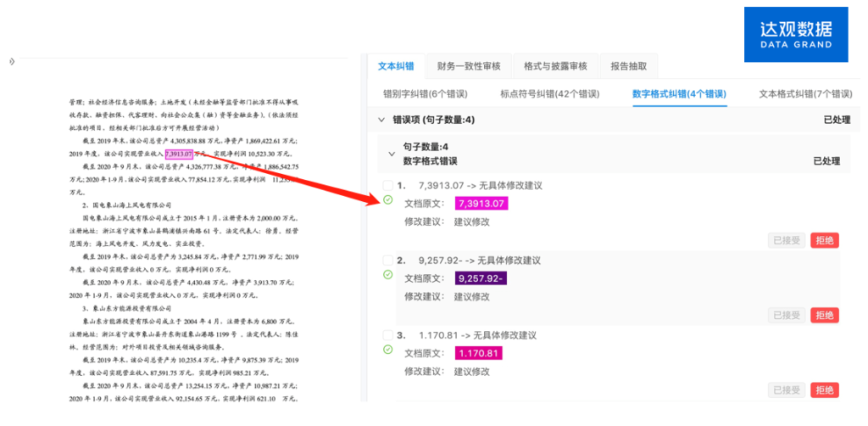
Task: Switch to the 财务一致性审核 tab
Action: [469, 65]
